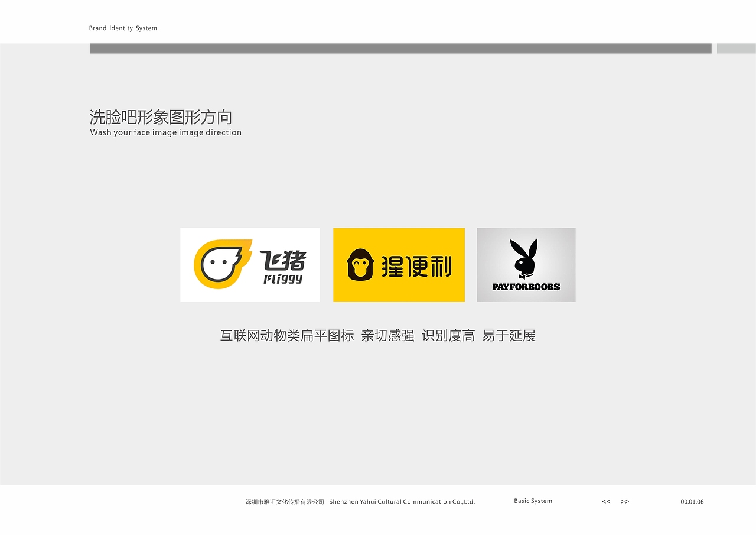Click the Brand Identity System header
Viewport: 756px width, 535px height.
[x=123, y=28]
